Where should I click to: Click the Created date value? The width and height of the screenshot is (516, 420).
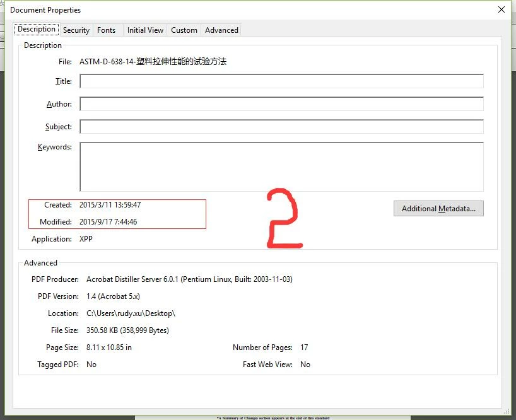(x=110, y=205)
